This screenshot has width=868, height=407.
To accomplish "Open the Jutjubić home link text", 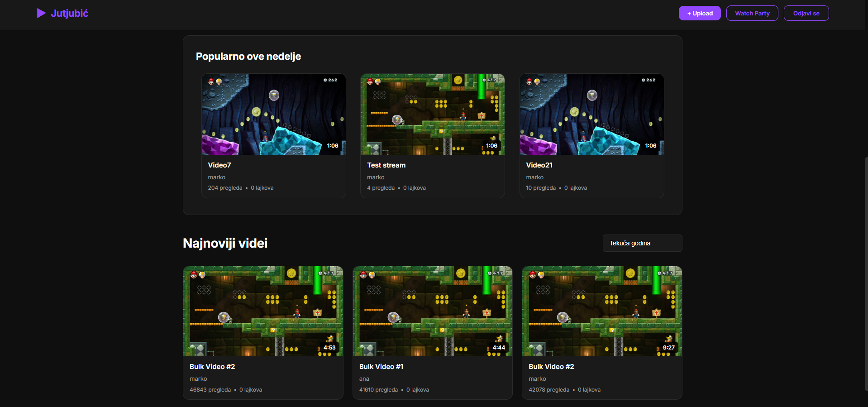I will coord(70,13).
